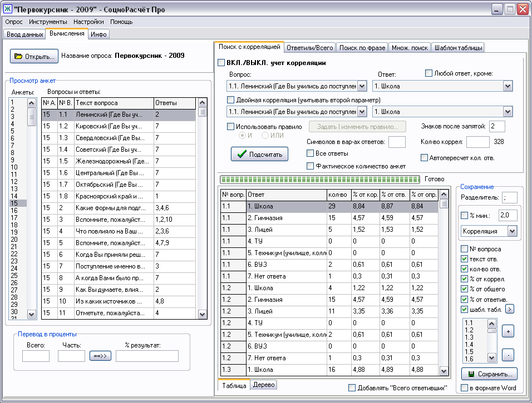Open the Инструменты menu

click(48, 22)
